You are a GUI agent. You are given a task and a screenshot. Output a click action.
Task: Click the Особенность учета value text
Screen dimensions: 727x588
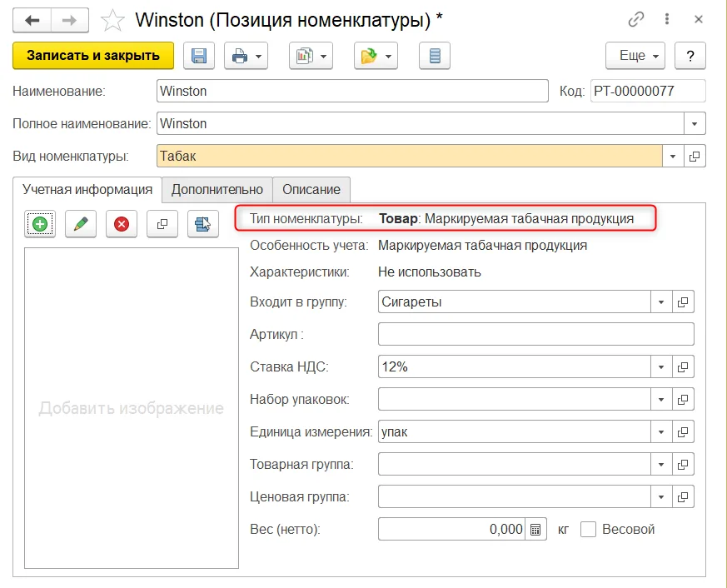point(483,246)
